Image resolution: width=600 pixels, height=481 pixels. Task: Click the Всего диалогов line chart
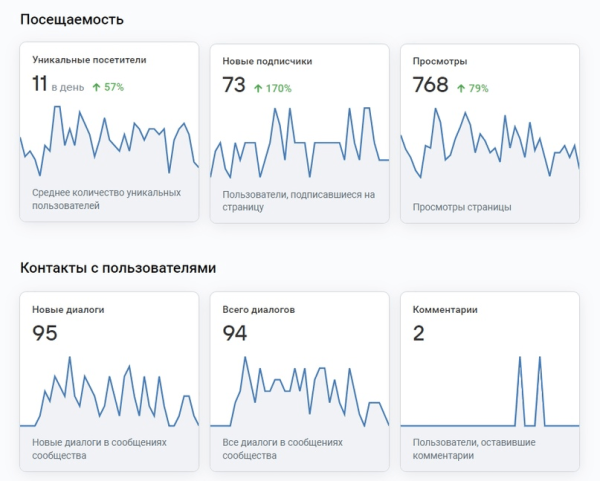click(299, 393)
